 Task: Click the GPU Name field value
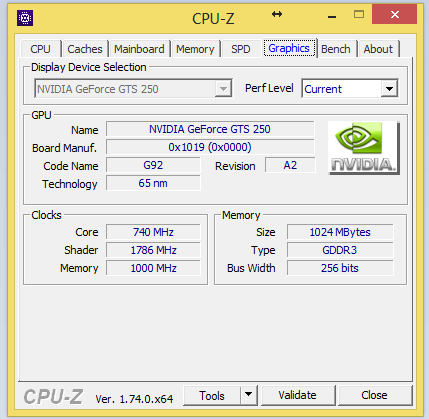(x=210, y=129)
